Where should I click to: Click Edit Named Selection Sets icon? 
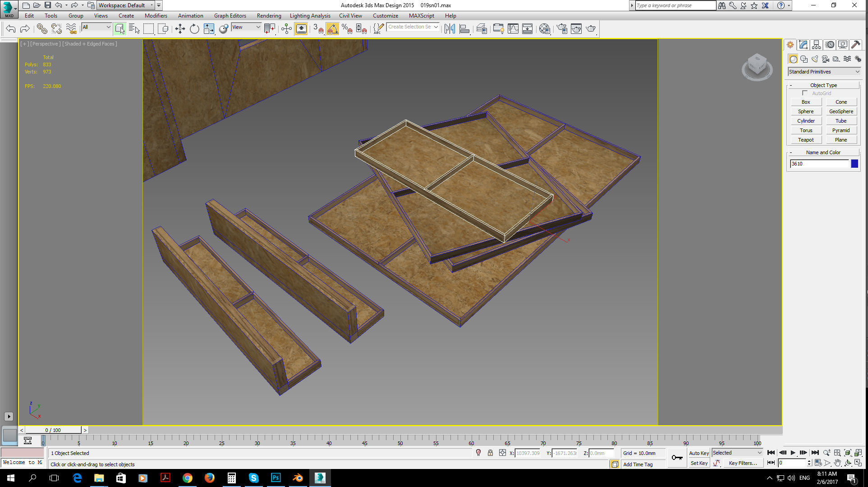(378, 29)
